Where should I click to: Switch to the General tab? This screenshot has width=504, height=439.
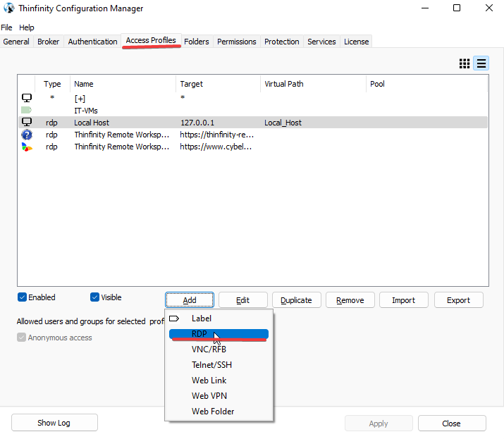[16, 42]
